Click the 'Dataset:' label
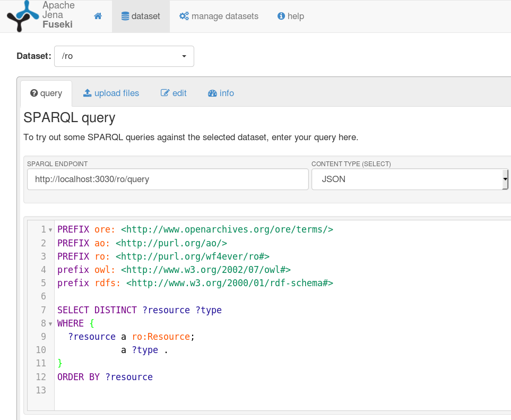 [34, 56]
